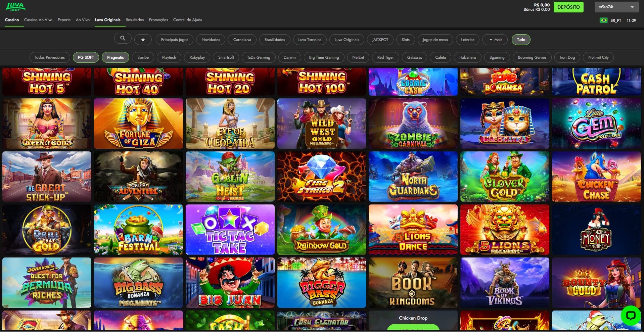Open Tic Tac Take game
This screenshot has height=332, width=644.
tap(230, 230)
